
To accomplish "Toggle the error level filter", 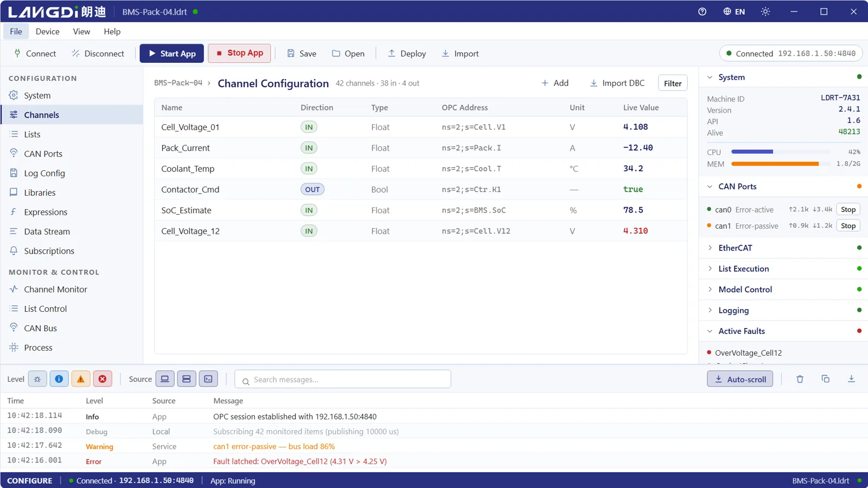I will point(103,379).
